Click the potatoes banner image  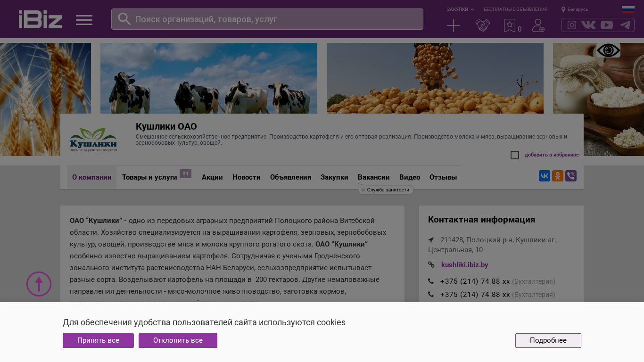[x=435, y=78]
